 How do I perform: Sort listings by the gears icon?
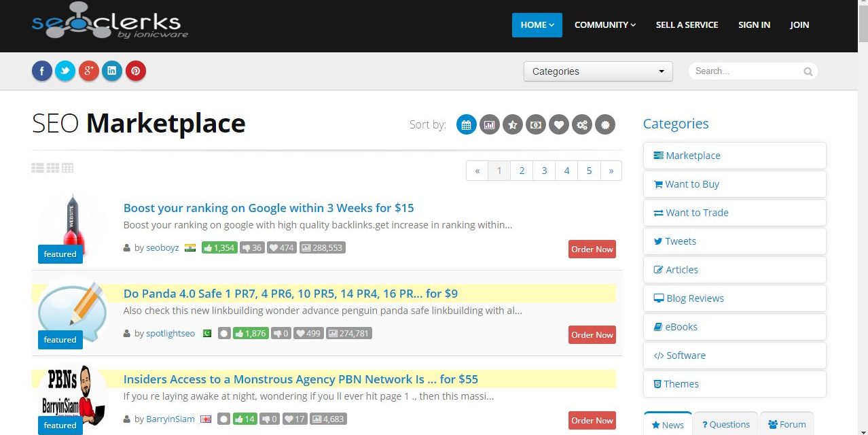[582, 124]
